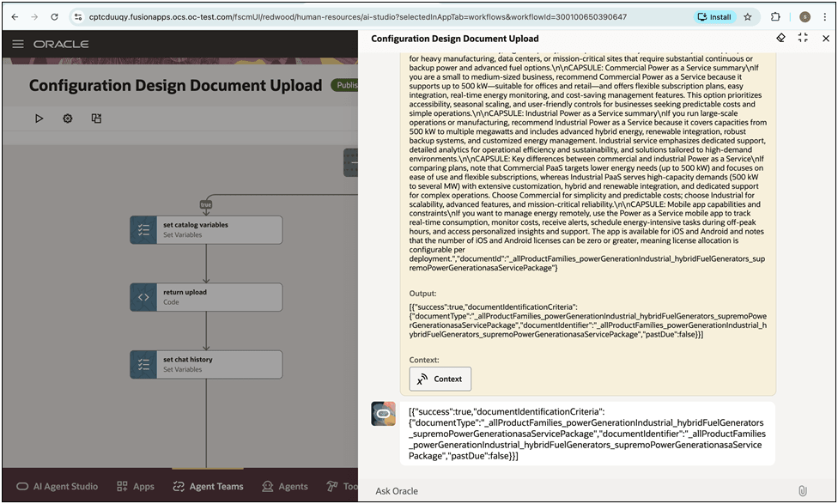Clear the chat with the eraser icon
The image size is (838, 504).
tap(780, 38)
